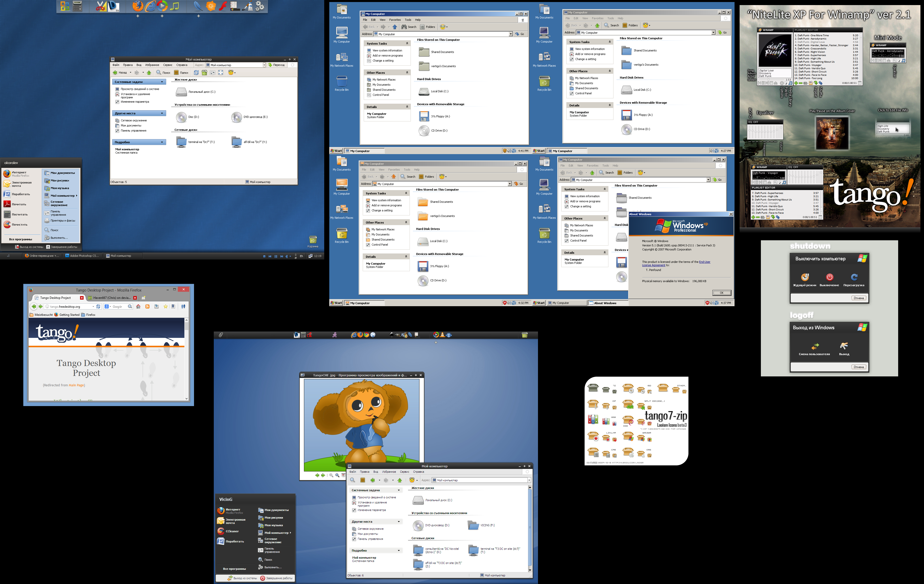
Task: Click the green music note dock icon
Action: [175, 6]
